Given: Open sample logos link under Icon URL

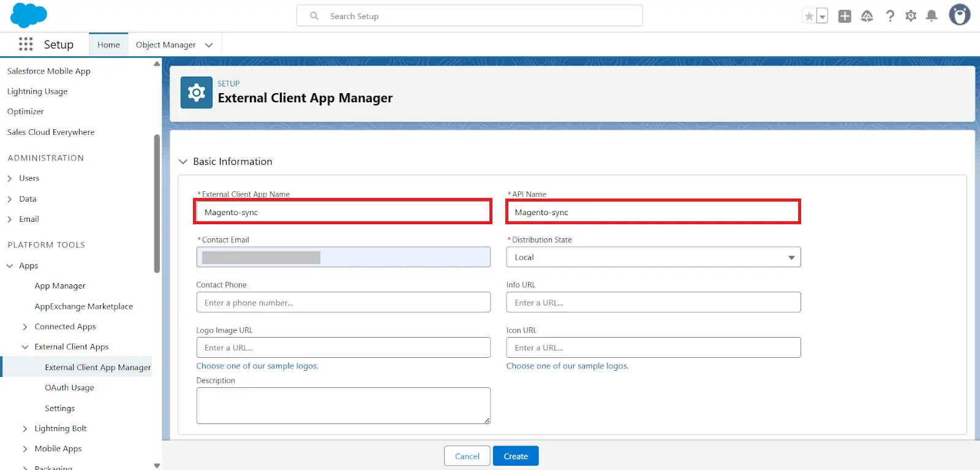Looking at the screenshot, I should point(567,366).
